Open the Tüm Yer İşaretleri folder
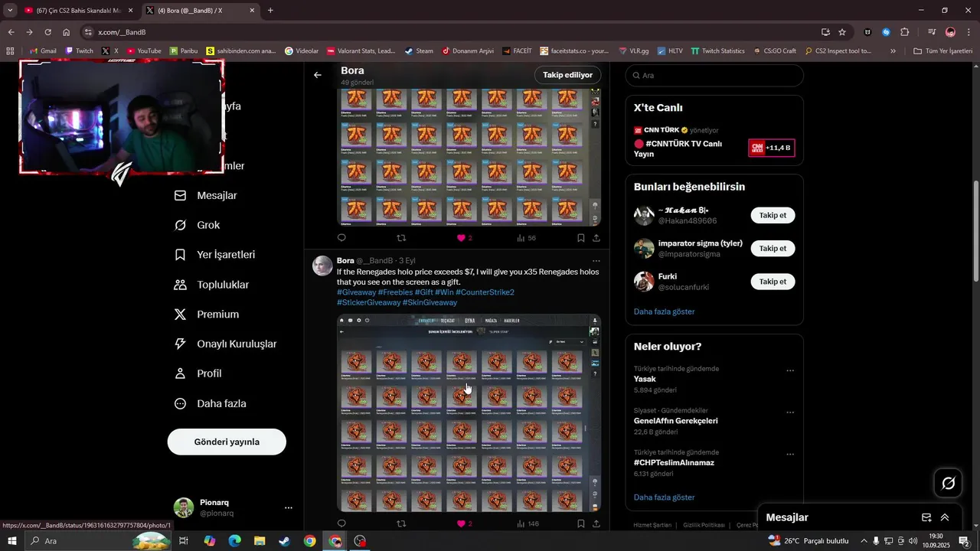The image size is (980, 551). (x=942, y=51)
